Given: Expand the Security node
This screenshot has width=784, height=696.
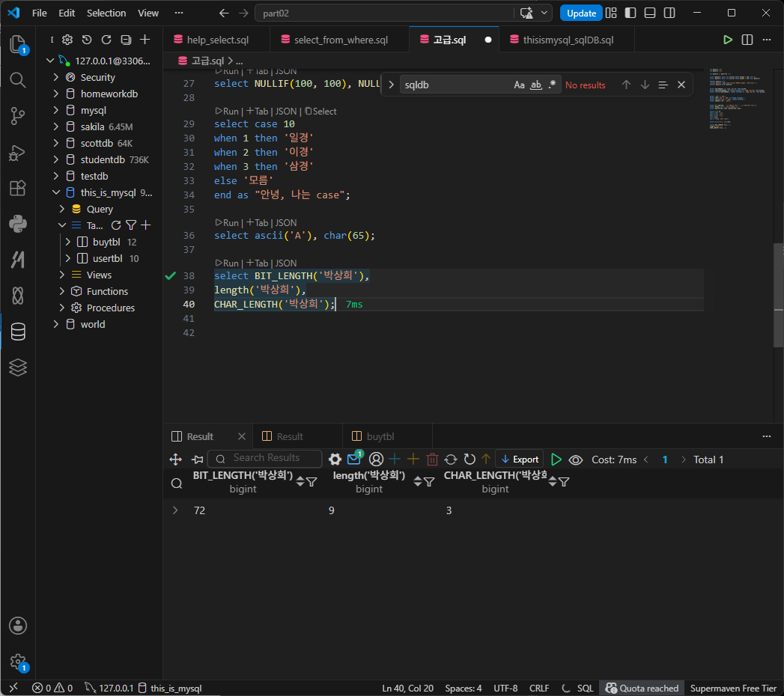Looking at the screenshot, I should [x=56, y=77].
